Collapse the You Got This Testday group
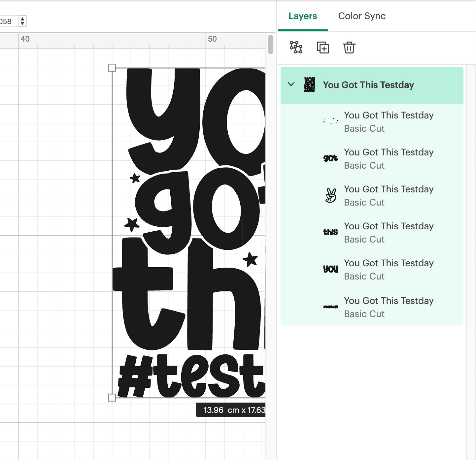 pyautogui.click(x=291, y=84)
